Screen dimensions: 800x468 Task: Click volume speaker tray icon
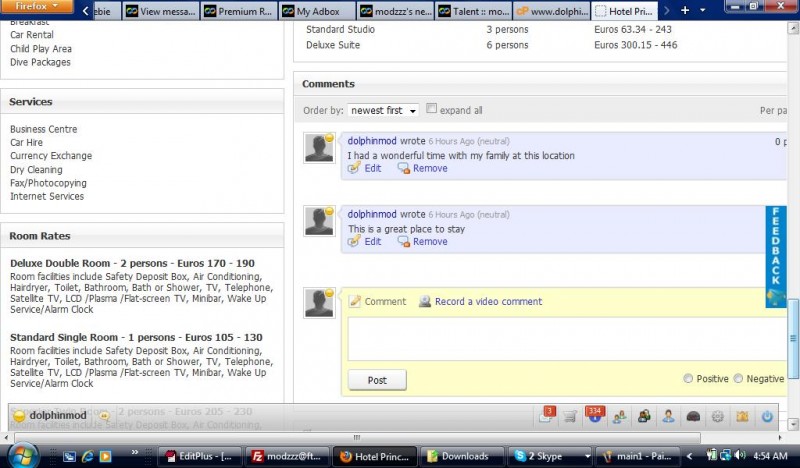[740, 455]
